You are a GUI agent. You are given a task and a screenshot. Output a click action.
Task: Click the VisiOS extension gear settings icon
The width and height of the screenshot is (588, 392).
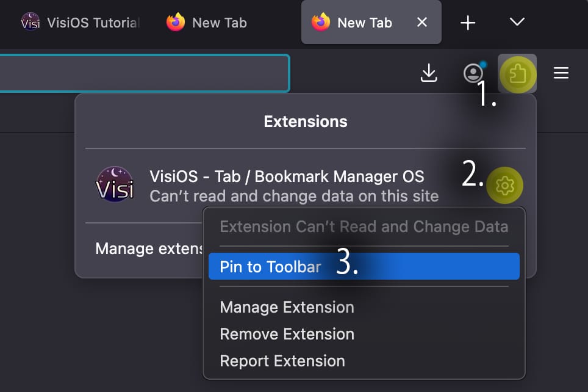[505, 185]
